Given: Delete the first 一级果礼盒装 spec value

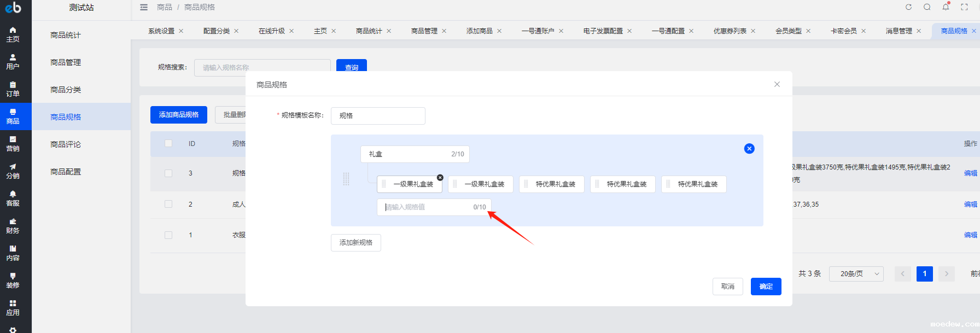Looking at the screenshot, I should point(440,178).
